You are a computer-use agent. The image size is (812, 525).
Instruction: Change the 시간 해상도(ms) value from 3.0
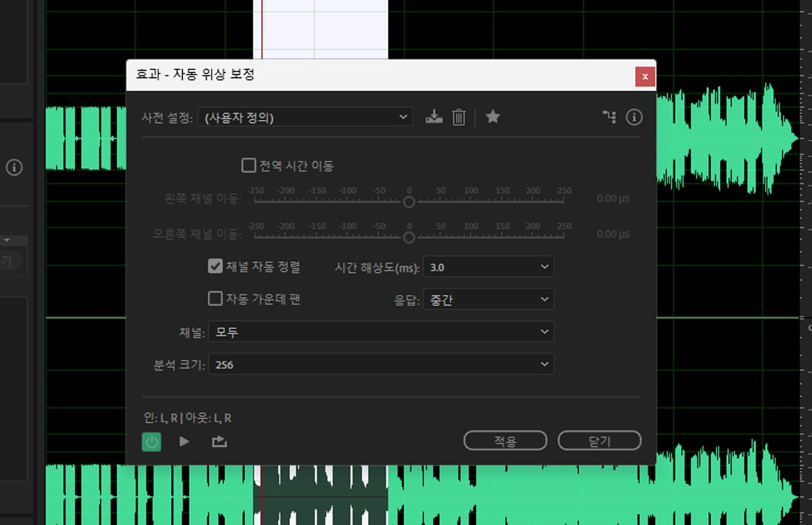coord(488,267)
